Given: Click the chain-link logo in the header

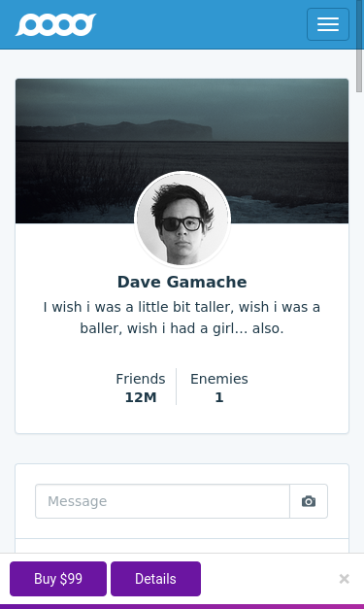Looking at the screenshot, I should pyautogui.click(x=55, y=24).
